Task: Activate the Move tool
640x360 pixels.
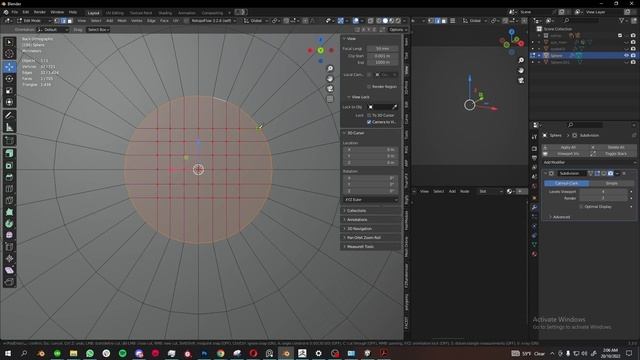Action: pyautogui.click(x=9, y=67)
